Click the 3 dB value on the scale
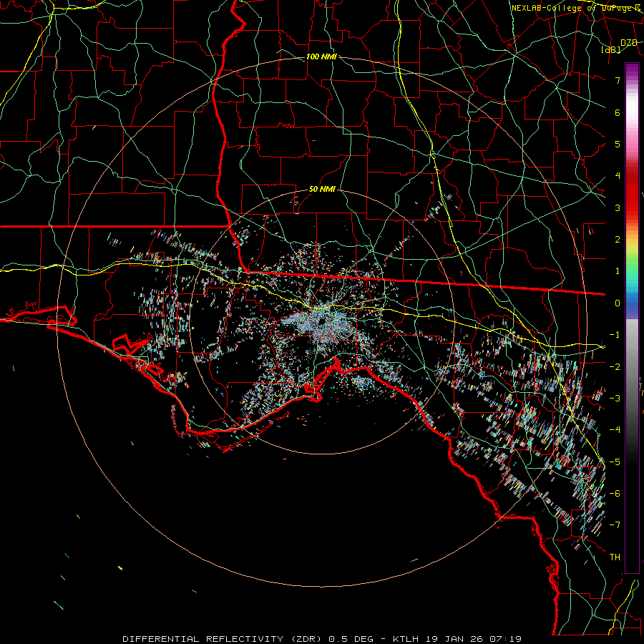 [618, 208]
